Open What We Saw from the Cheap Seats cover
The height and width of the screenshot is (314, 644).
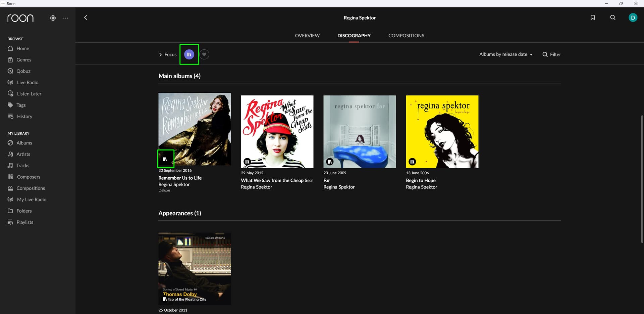pyautogui.click(x=277, y=132)
